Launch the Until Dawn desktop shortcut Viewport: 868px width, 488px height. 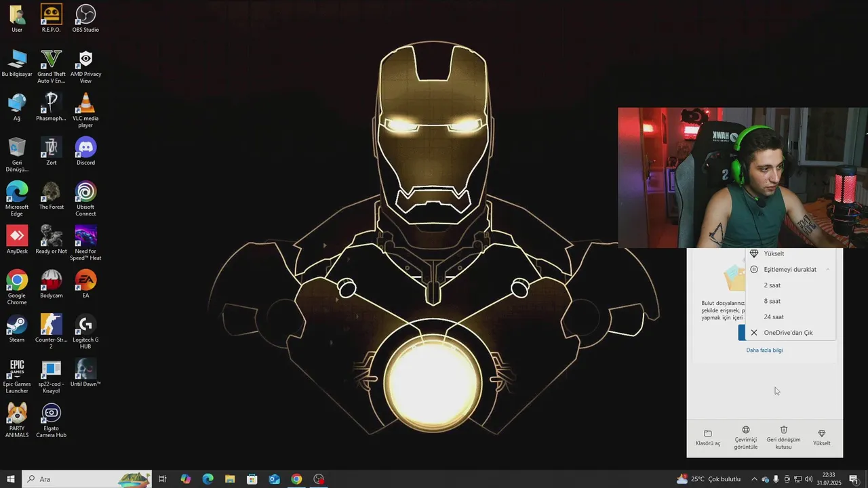85,373
